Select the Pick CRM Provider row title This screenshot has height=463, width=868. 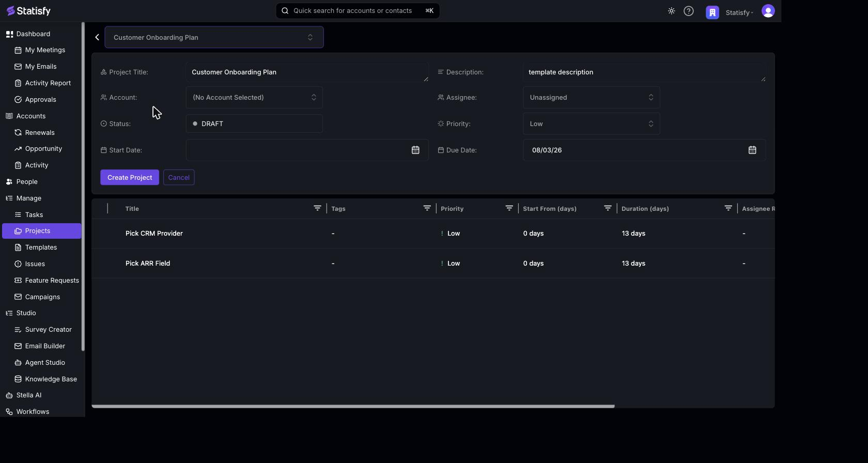[154, 234]
